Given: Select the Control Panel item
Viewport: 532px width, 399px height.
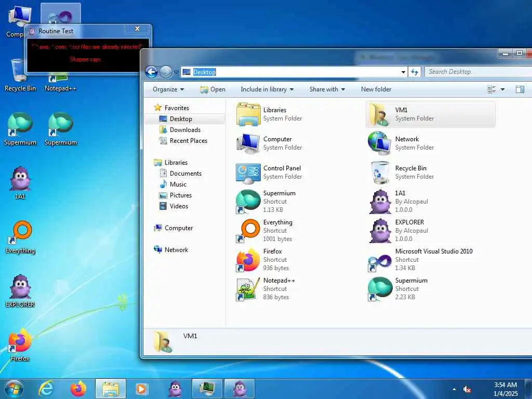Looking at the screenshot, I should tap(299, 172).
